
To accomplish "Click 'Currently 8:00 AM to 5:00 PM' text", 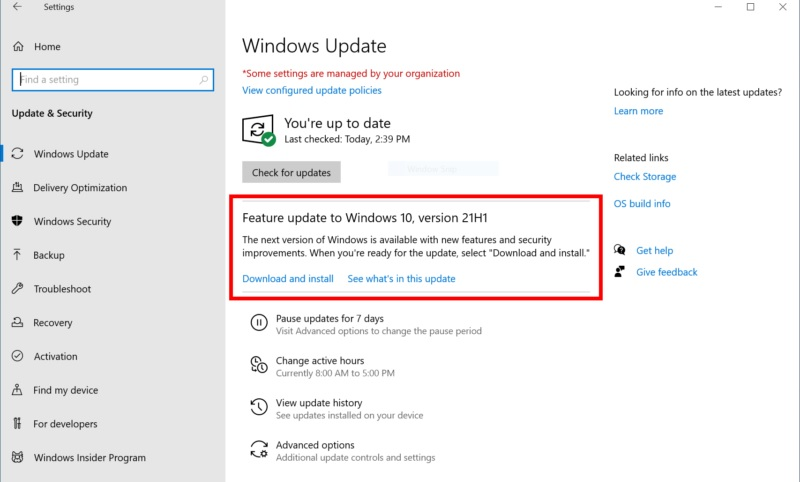I will click(x=335, y=373).
